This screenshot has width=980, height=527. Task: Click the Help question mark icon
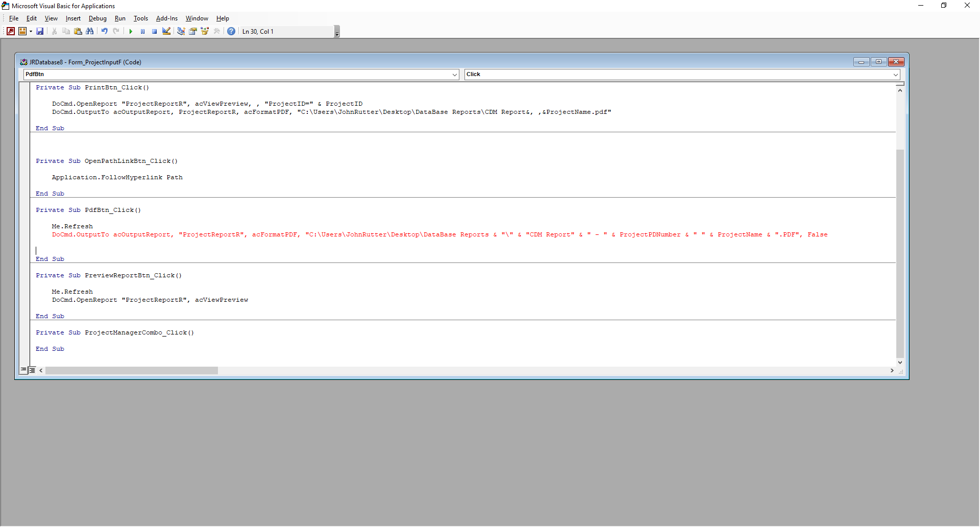click(x=231, y=31)
